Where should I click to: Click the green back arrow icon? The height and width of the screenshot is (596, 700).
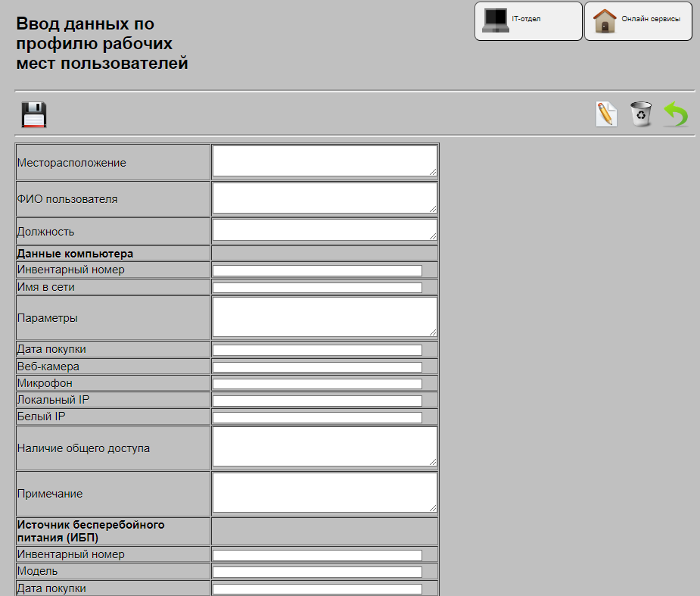tap(676, 114)
